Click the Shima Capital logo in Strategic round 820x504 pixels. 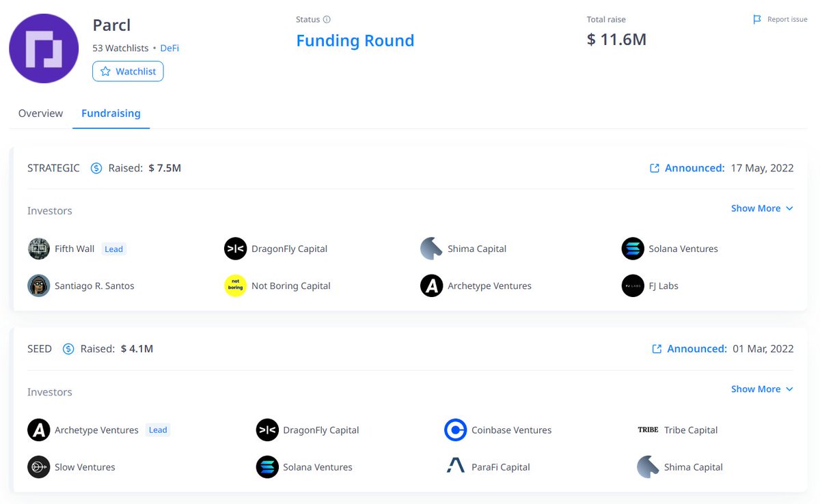pos(432,249)
